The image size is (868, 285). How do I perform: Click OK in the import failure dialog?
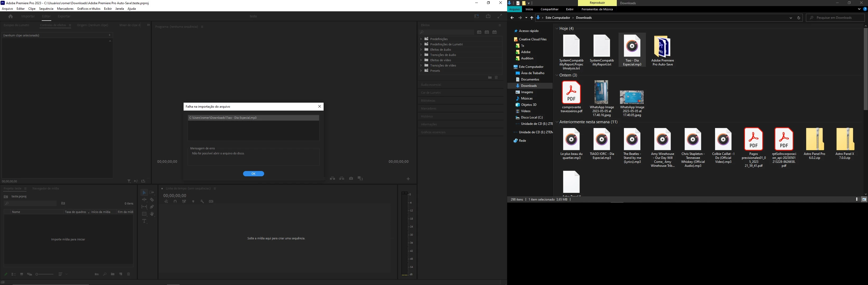tap(253, 174)
